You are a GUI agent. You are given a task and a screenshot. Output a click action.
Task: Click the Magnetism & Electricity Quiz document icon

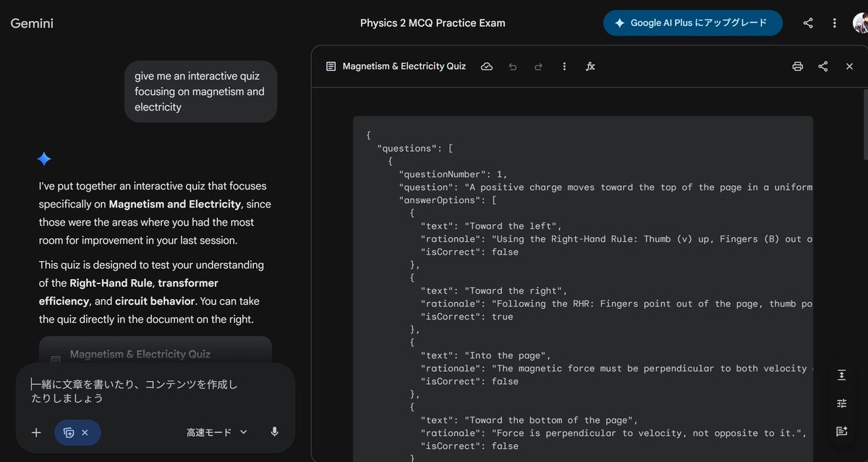(331, 67)
